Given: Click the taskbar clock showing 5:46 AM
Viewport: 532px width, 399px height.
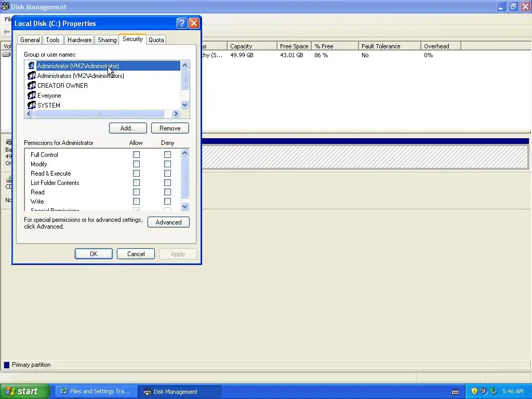Looking at the screenshot, I should pyautogui.click(x=513, y=391).
